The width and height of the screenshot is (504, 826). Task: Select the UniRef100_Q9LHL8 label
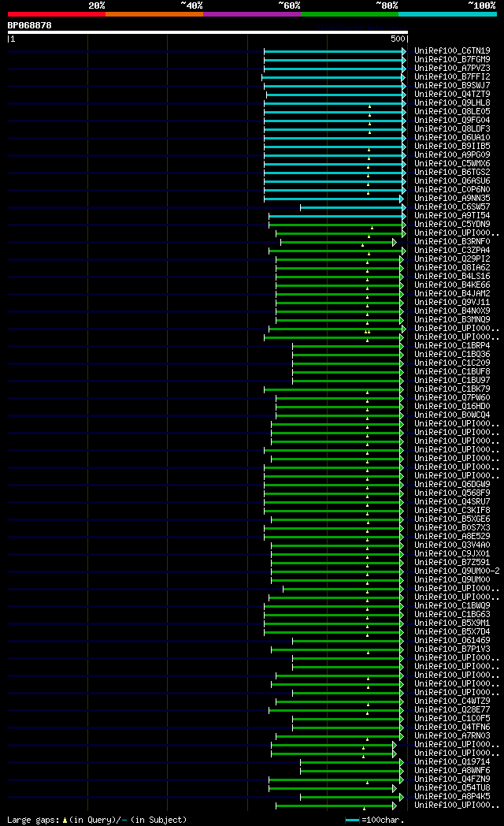coord(452,102)
